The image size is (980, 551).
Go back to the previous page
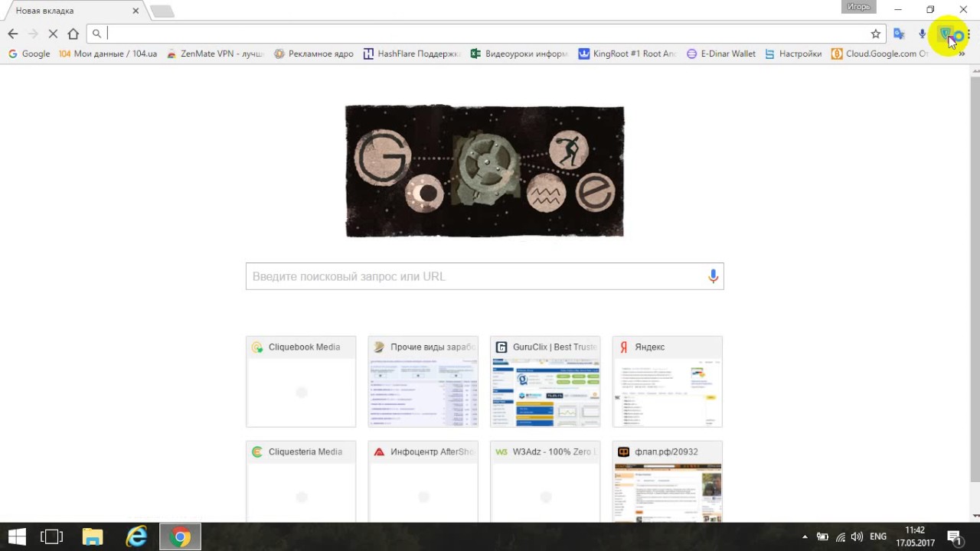(x=12, y=34)
